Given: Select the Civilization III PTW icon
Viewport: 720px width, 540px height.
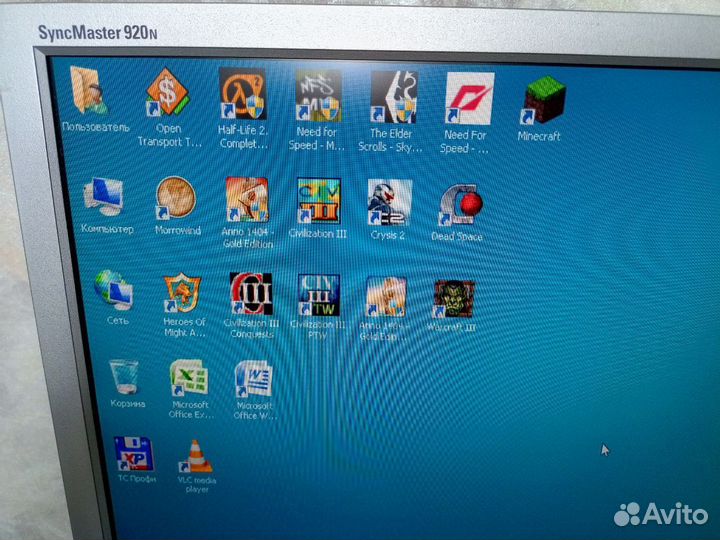Looking at the screenshot, I should tap(319, 295).
